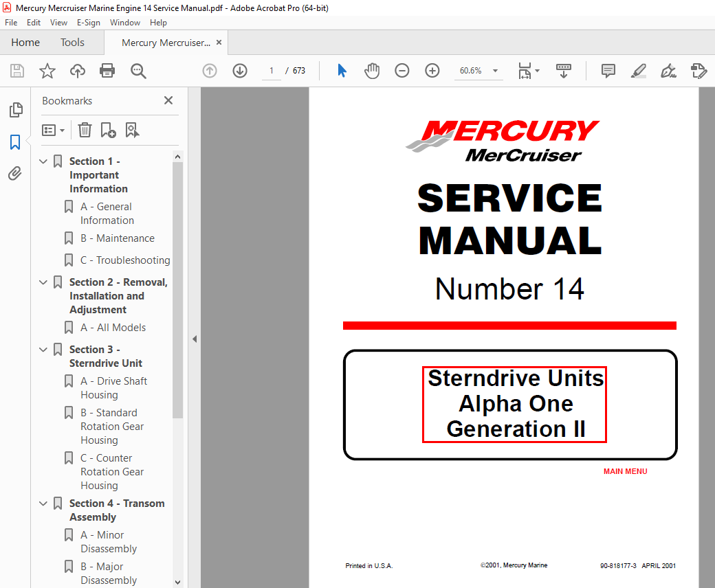Delete selected bookmark trash icon
This screenshot has height=588, width=715.
[x=85, y=131]
